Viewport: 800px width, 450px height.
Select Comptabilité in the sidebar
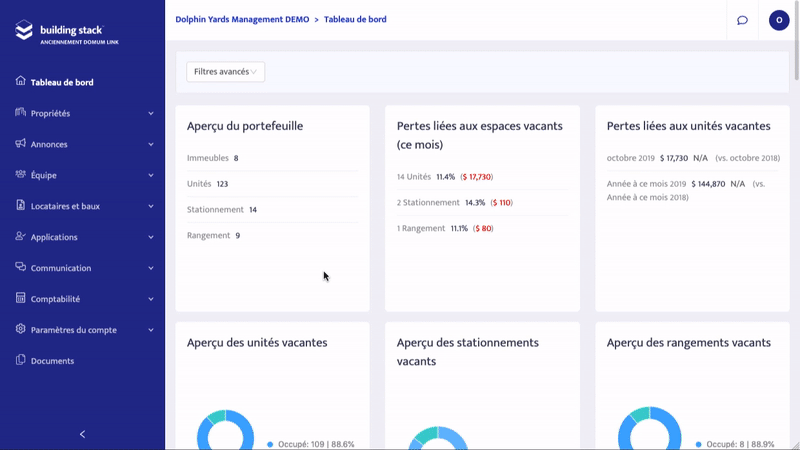(x=55, y=299)
